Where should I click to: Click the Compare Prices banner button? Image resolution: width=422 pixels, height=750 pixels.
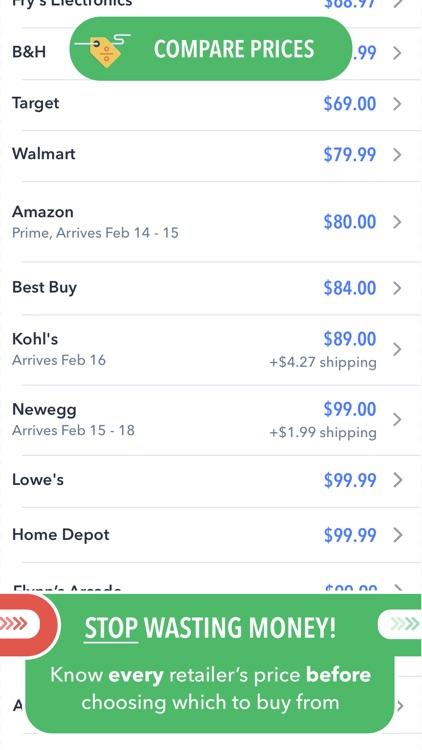pyautogui.click(x=211, y=49)
